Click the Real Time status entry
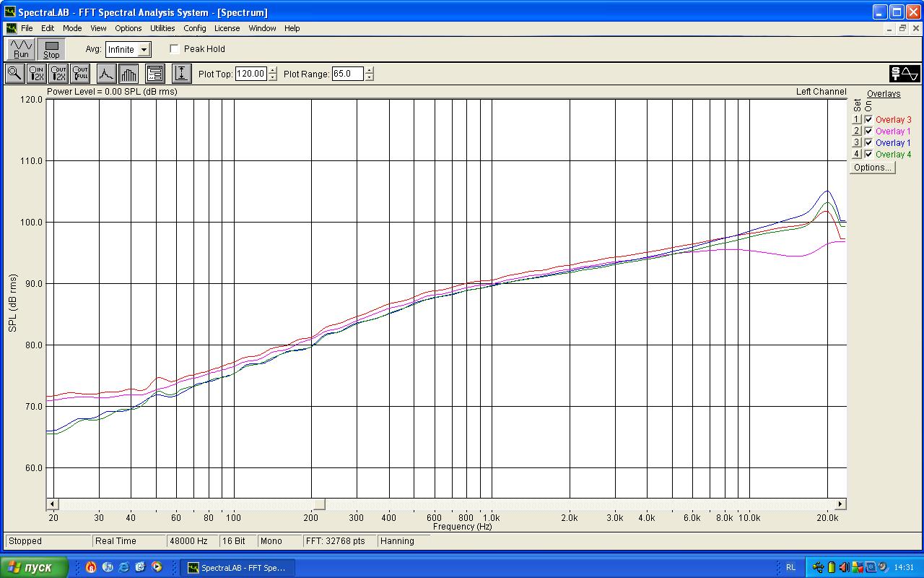Image resolution: width=924 pixels, height=578 pixels. pyautogui.click(x=128, y=541)
